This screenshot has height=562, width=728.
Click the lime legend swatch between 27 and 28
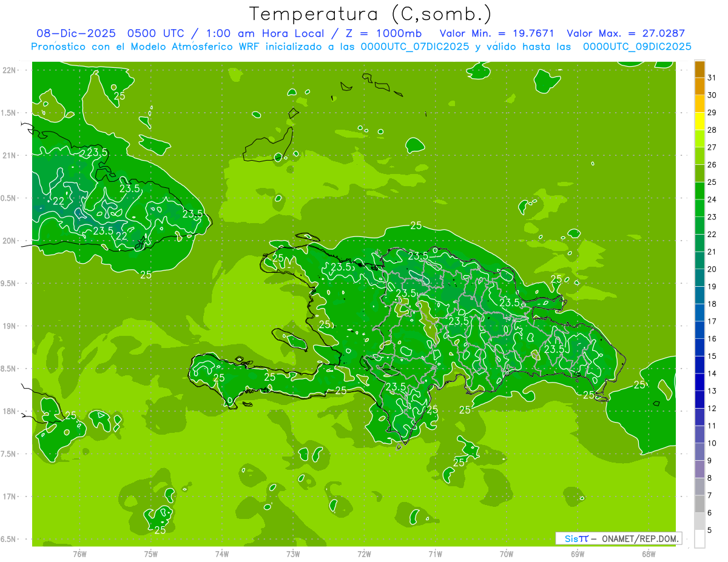click(699, 138)
